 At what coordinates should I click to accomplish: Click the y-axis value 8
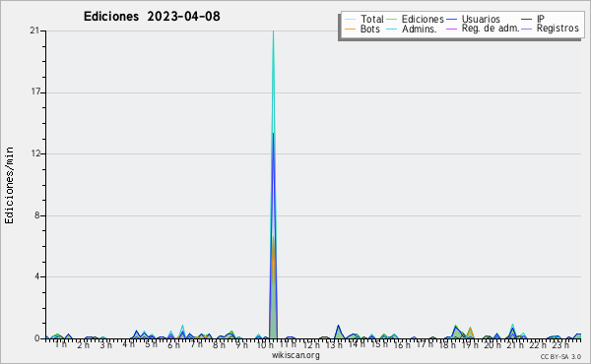coord(37,215)
